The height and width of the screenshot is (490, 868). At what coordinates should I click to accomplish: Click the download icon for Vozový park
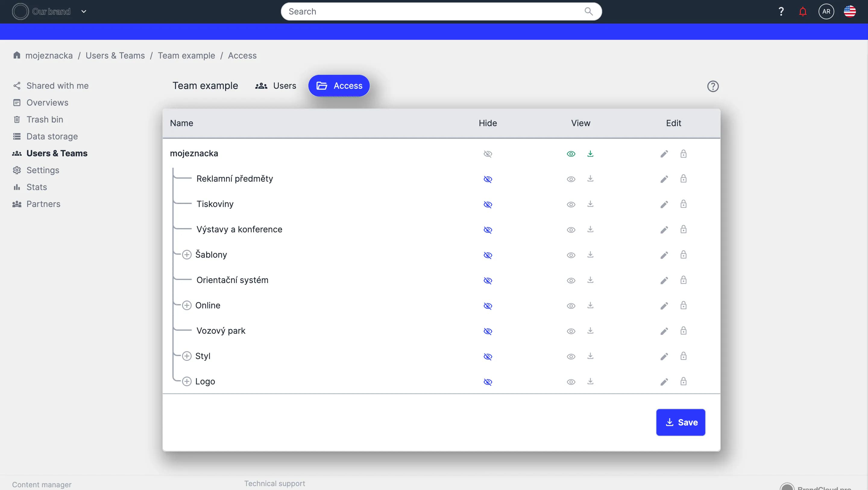[590, 331]
